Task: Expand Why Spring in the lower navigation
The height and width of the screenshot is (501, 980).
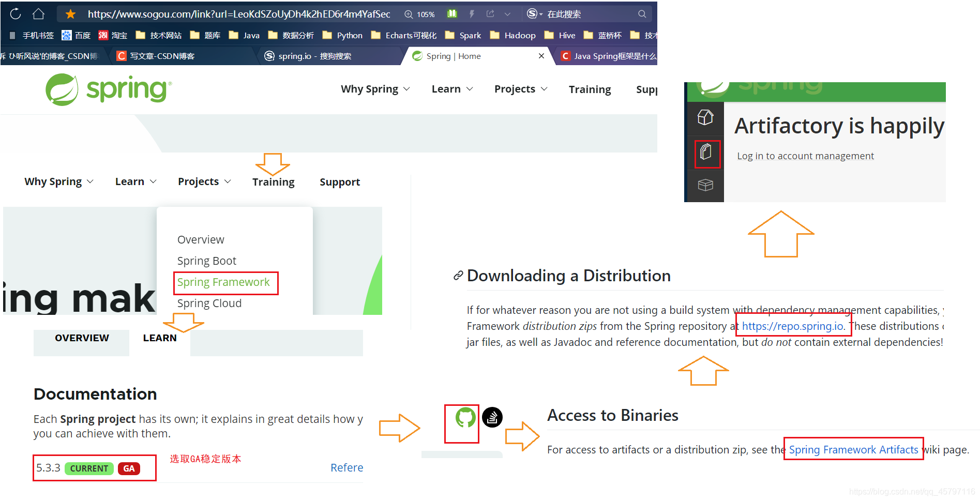Action: [x=59, y=181]
